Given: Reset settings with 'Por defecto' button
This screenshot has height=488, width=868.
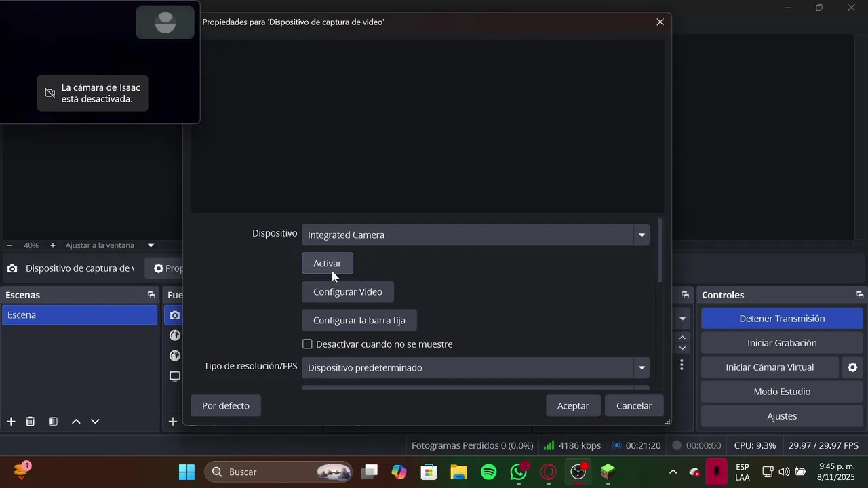Looking at the screenshot, I should [226, 405].
